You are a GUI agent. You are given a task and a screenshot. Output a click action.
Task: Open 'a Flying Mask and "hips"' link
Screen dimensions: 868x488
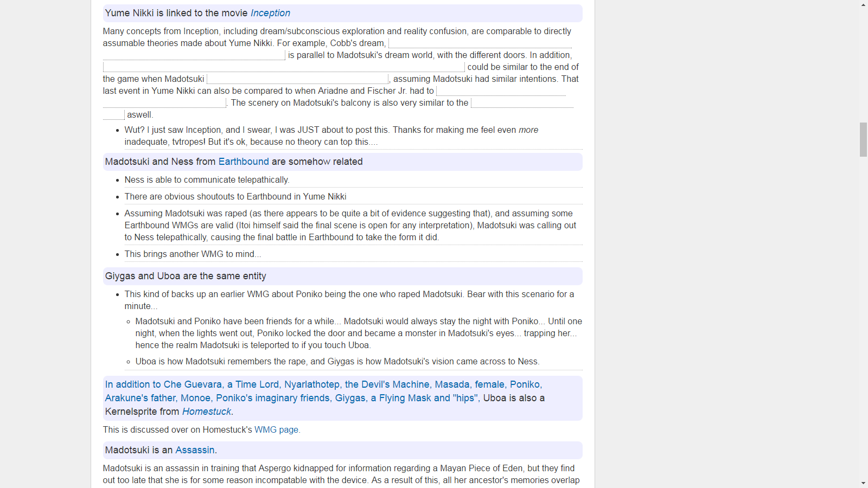[424, 398]
